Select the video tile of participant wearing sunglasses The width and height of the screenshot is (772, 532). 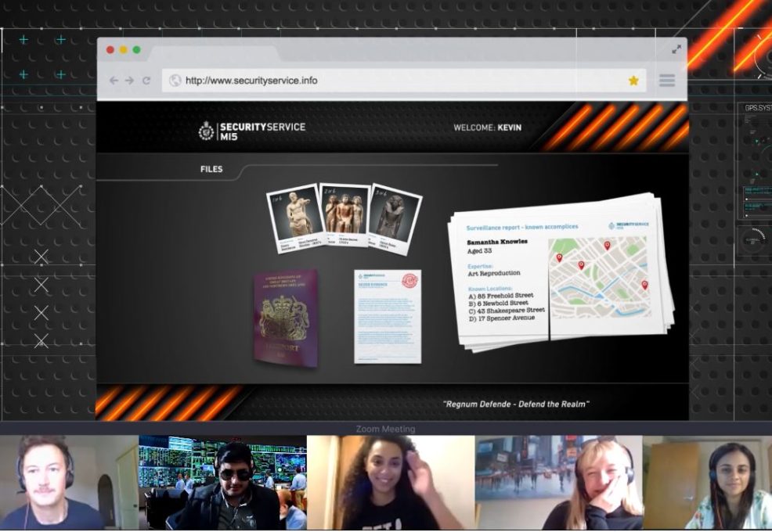click(x=223, y=483)
